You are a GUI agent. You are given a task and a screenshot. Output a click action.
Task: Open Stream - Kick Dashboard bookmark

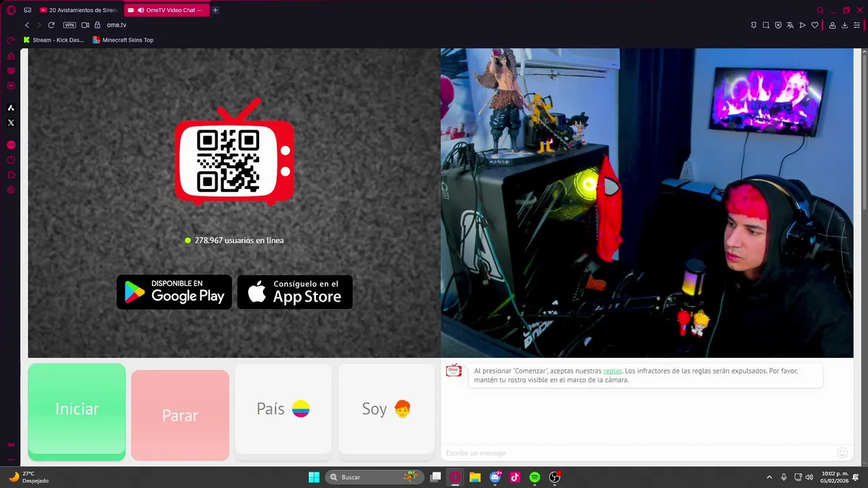[x=54, y=40]
